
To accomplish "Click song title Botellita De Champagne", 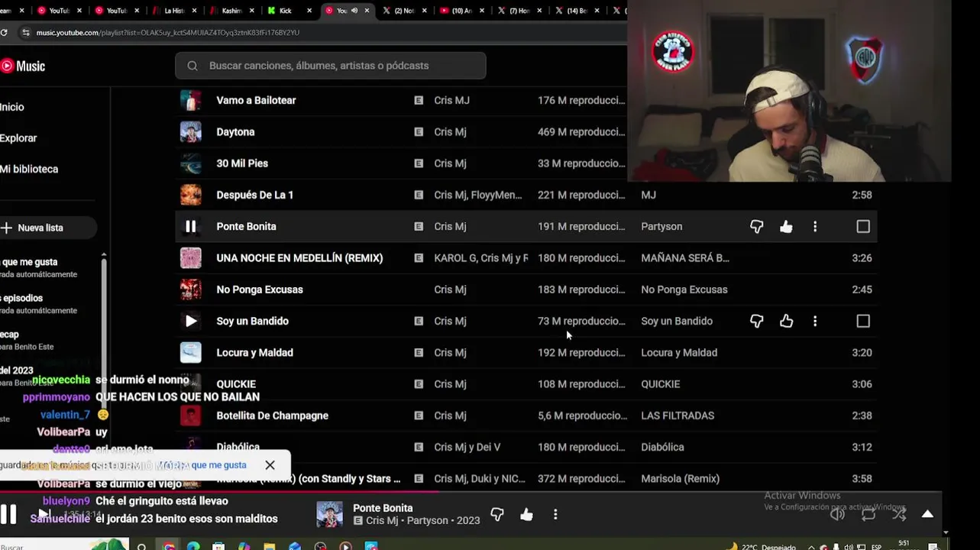I will [x=273, y=416].
